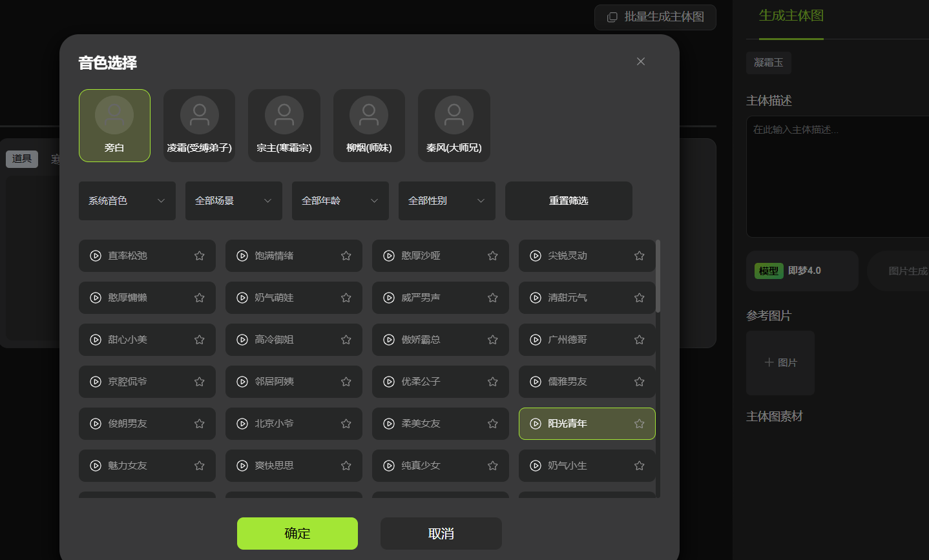Click the 主体描述 text input area
The width and height of the screenshot is (929, 560).
point(837,176)
